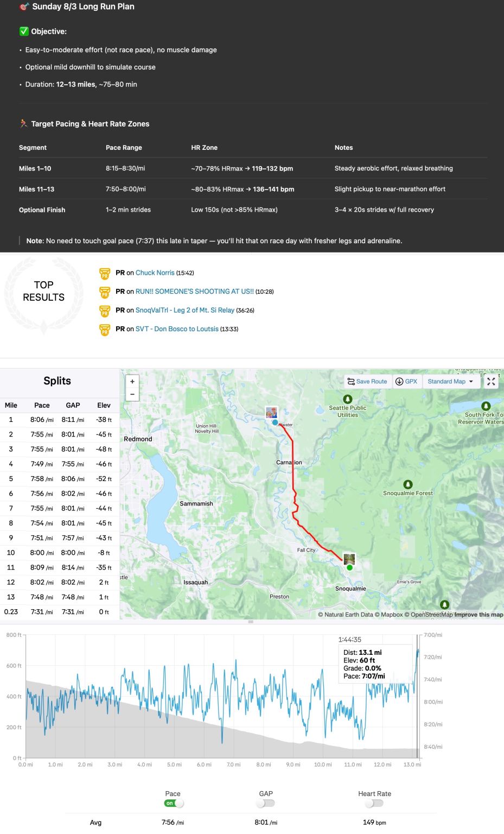
Task: Click the GAP column header in Splits
Action: 73,405
